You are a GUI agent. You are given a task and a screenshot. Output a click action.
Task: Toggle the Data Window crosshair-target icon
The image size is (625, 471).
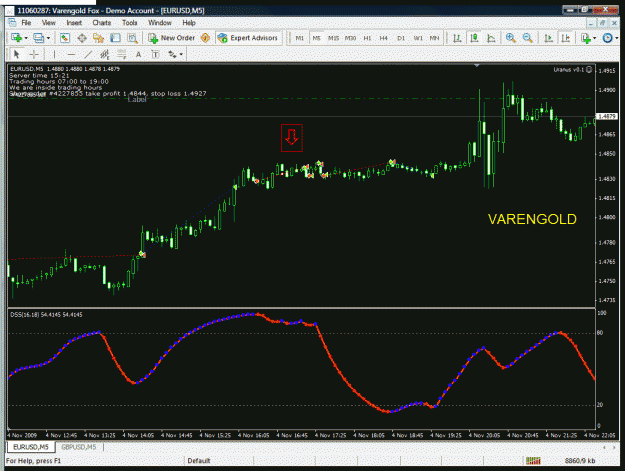82,38
